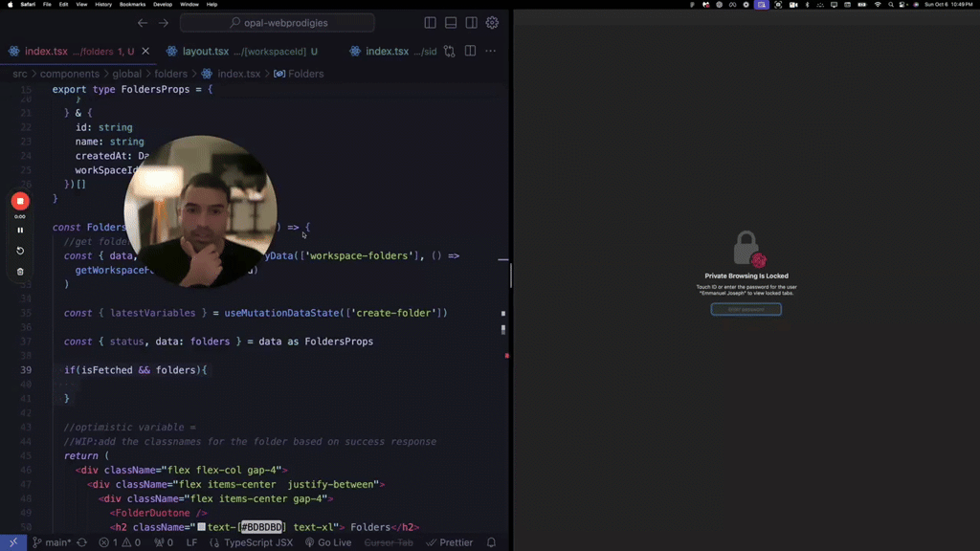
Task: Delete the recording with the trash icon
Action: click(20, 272)
